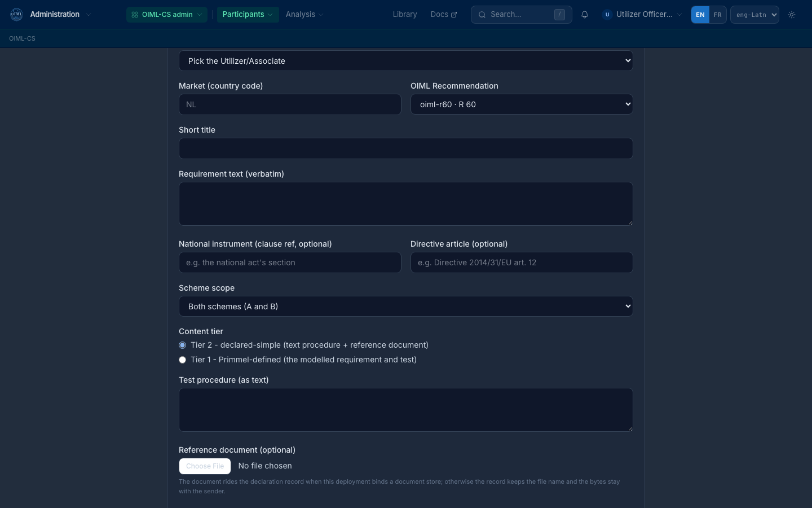Image resolution: width=812 pixels, height=508 pixels.
Task: Open the OIML Recommendation dropdown
Action: [x=522, y=104]
